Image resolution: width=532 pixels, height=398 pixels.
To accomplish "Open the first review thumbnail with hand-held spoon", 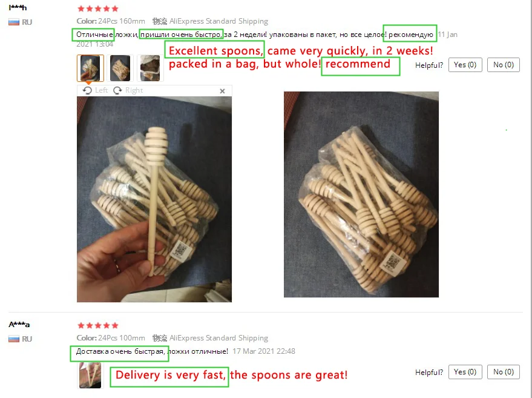I will pyautogui.click(x=90, y=68).
